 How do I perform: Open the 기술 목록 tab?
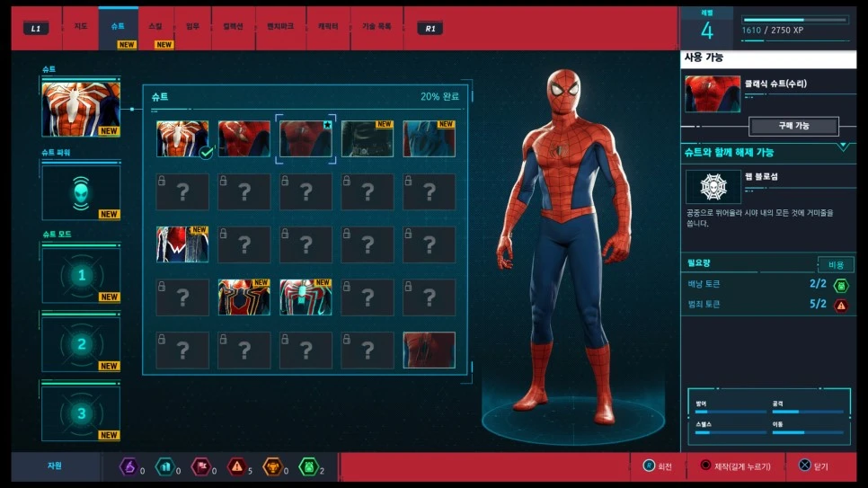click(x=376, y=27)
